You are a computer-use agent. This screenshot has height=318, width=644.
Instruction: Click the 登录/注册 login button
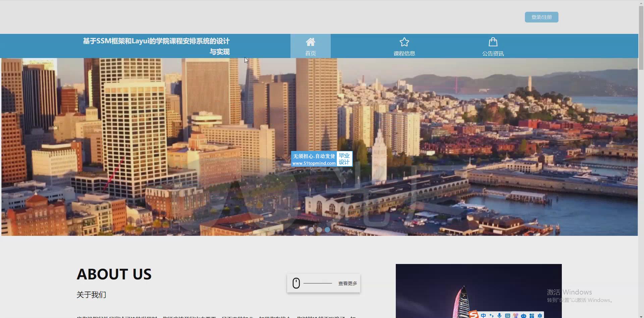click(541, 17)
